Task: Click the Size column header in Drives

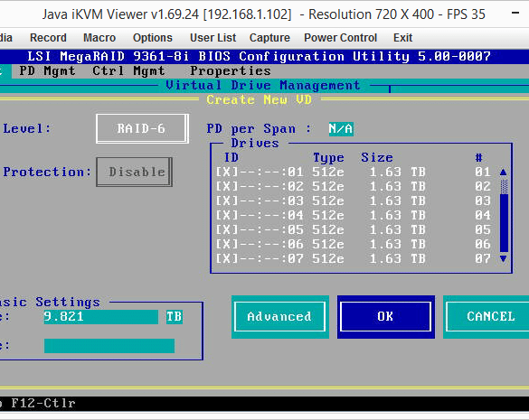Action: tap(377, 158)
